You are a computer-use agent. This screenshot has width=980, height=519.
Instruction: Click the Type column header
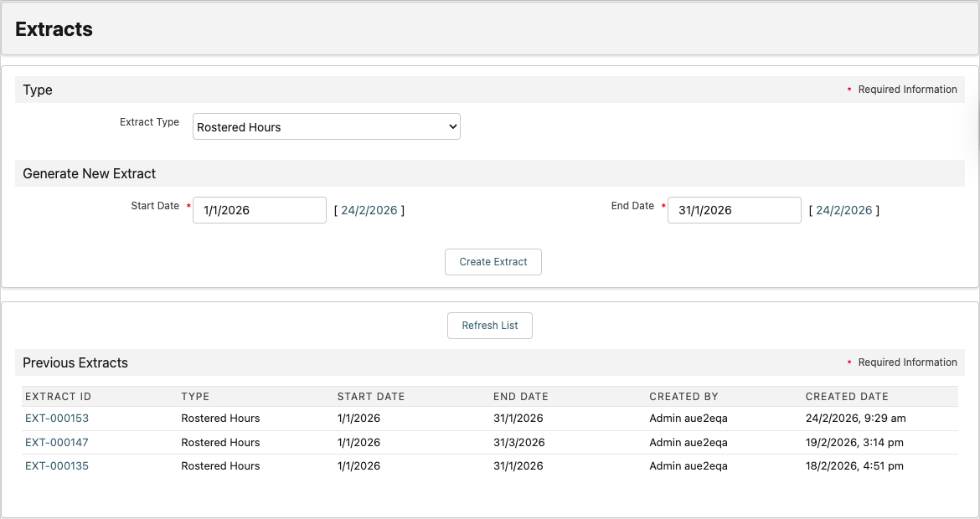pos(194,396)
